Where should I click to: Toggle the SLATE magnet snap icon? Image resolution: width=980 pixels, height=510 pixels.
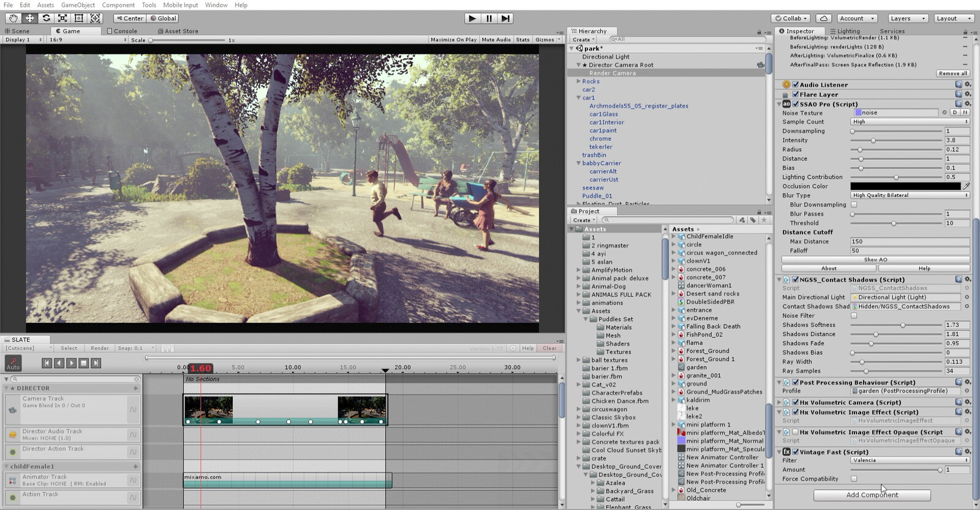click(x=167, y=348)
